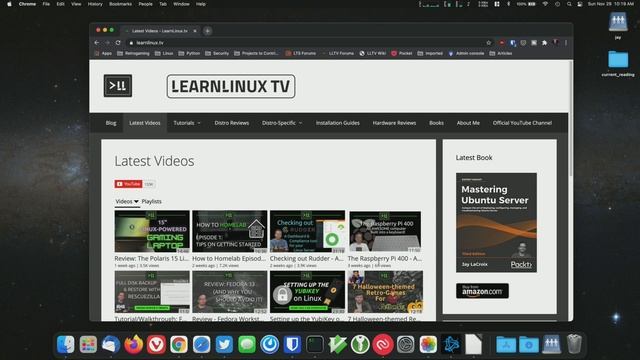This screenshot has height=360, width=640.
Task: Open Launchpad from the Dock
Action: pos(88,344)
